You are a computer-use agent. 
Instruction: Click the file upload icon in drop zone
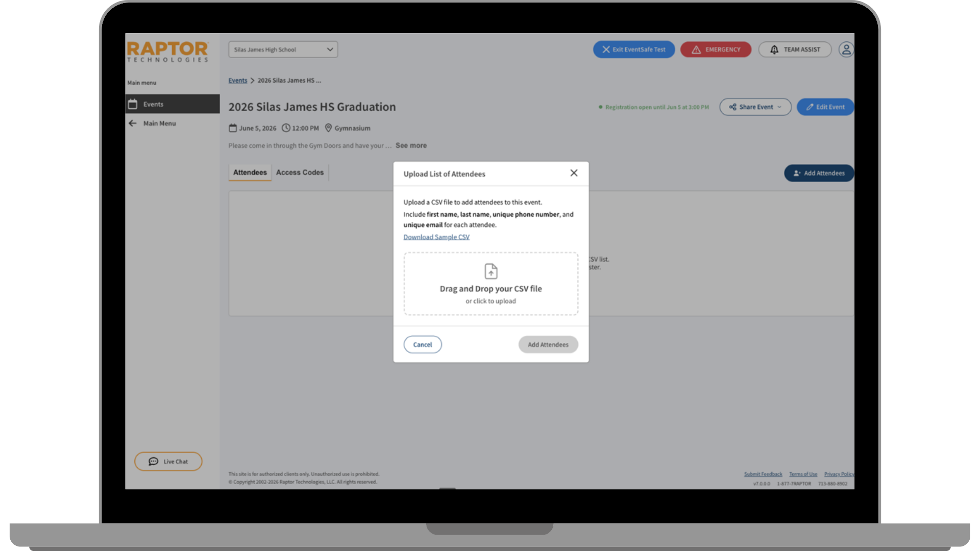tap(491, 271)
